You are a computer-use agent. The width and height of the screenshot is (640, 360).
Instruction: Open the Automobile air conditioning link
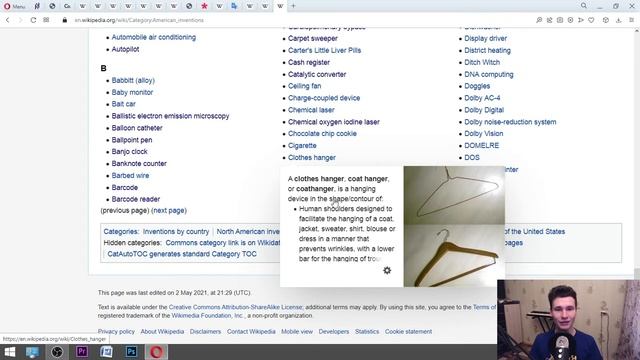click(153, 37)
